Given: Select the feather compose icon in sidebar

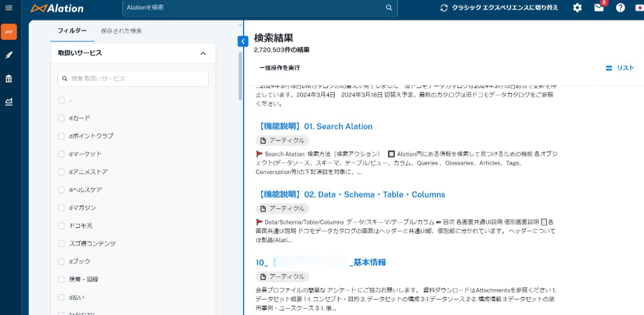Looking at the screenshot, I should coord(9,55).
